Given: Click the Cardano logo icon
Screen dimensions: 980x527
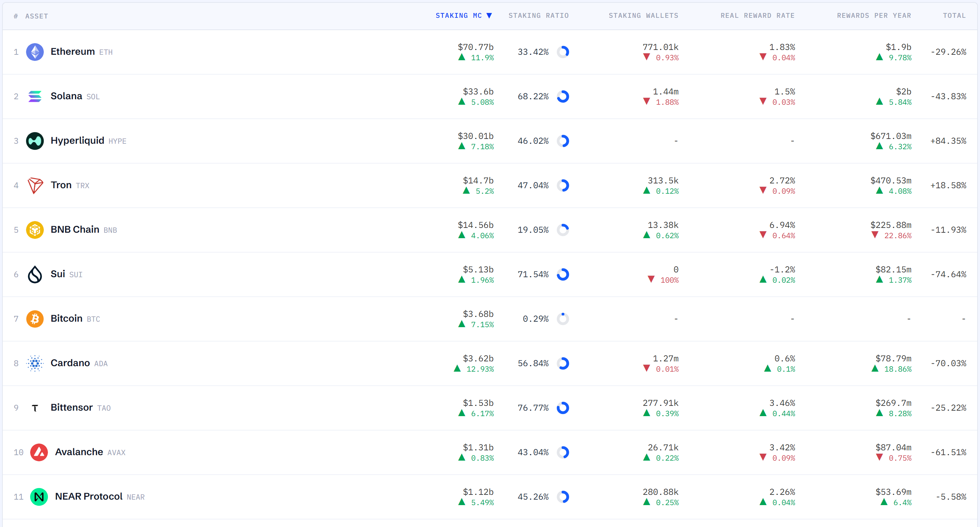Looking at the screenshot, I should (x=35, y=363).
